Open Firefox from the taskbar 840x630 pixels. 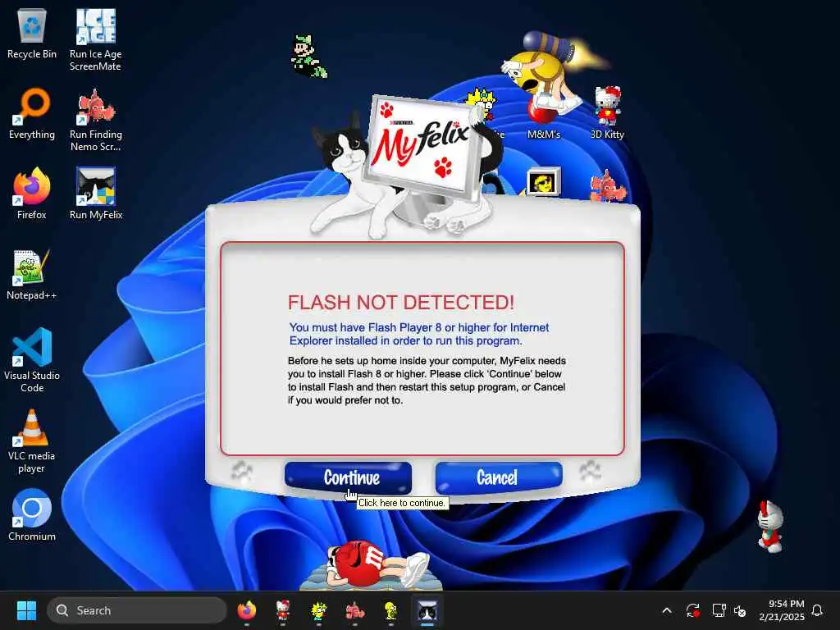[x=246, y=610]
